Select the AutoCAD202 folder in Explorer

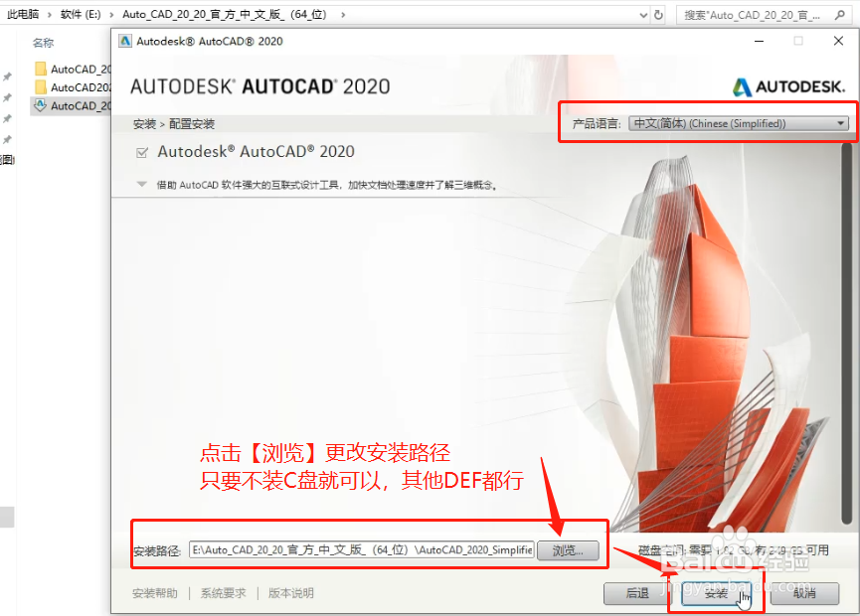click(73, 87)
